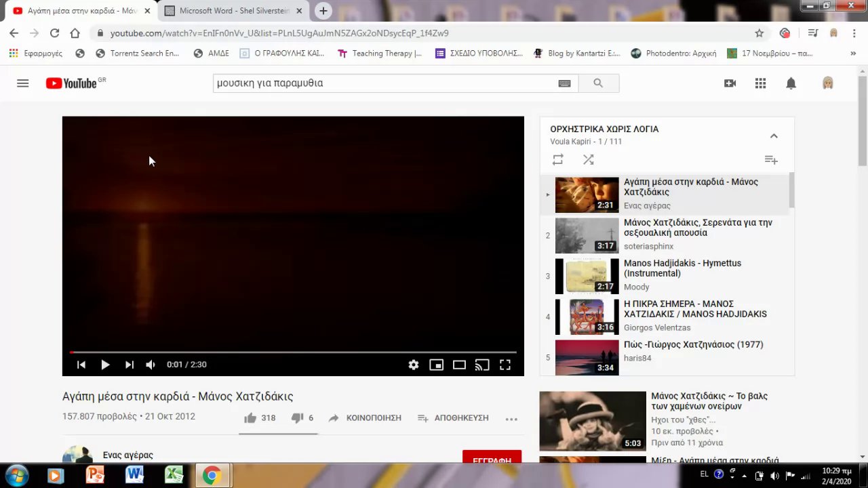
Task: Open the YouTube account avatar menu
Action: click(827, 83)
